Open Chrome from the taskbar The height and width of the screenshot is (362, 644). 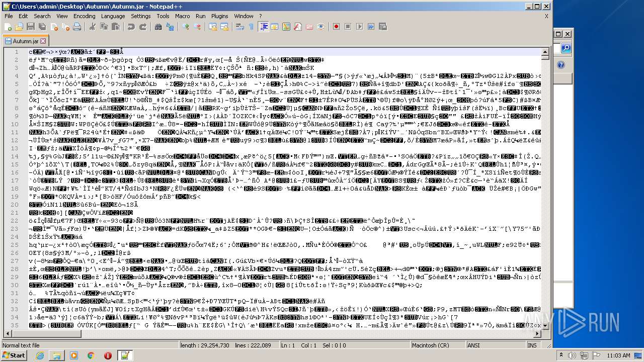[91, 355]
